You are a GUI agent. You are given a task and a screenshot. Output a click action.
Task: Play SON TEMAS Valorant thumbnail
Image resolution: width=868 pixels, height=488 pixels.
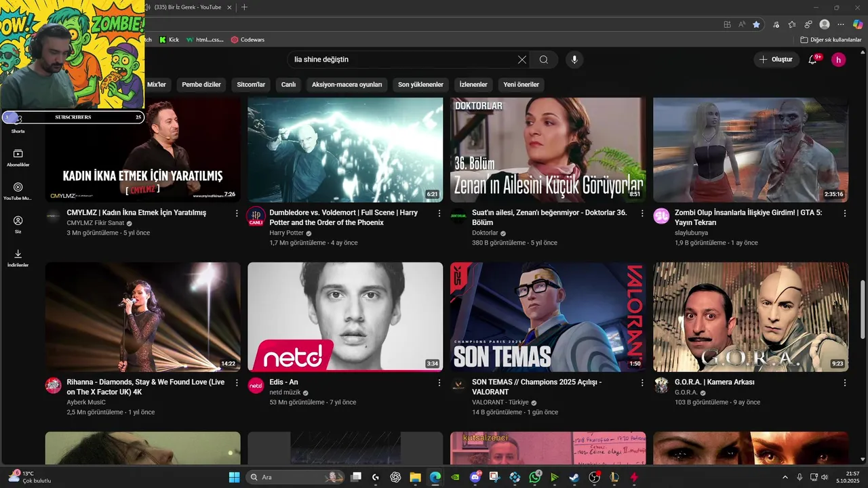548,317
